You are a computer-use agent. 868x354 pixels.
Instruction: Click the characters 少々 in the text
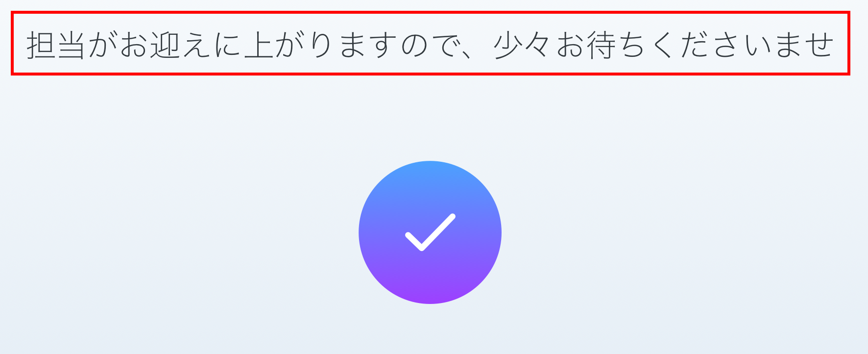click(523, 45)
